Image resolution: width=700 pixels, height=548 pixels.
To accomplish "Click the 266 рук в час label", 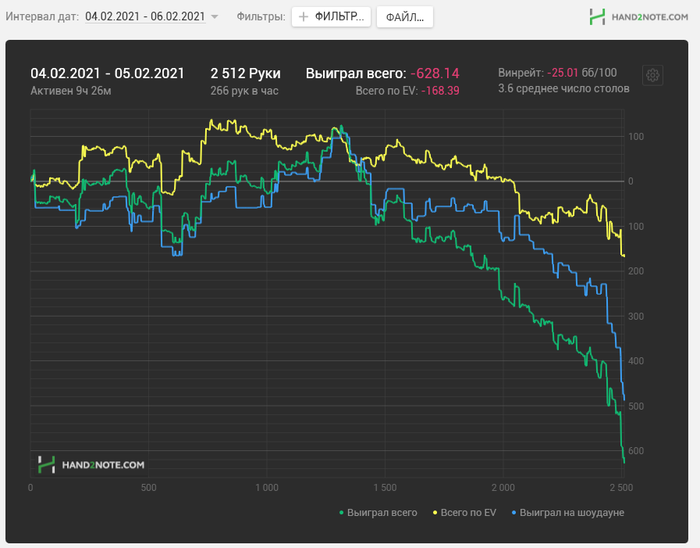I will coord(244,91).
